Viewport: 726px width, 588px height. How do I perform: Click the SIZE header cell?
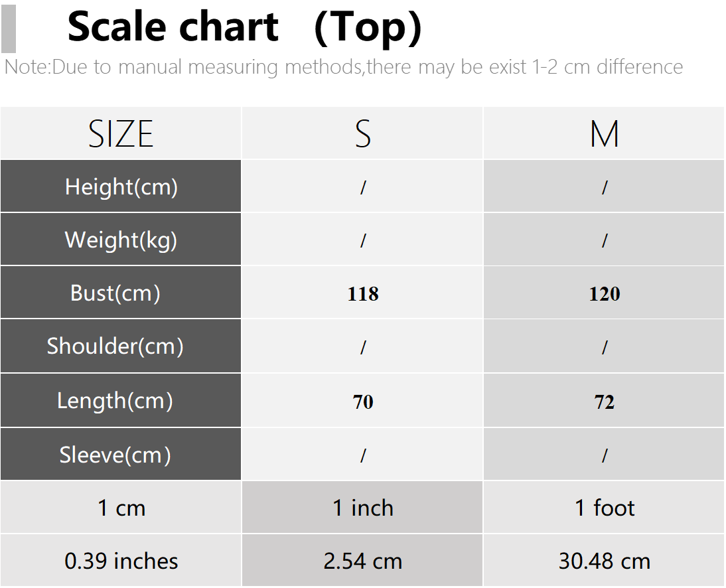(x=121, y=133)
